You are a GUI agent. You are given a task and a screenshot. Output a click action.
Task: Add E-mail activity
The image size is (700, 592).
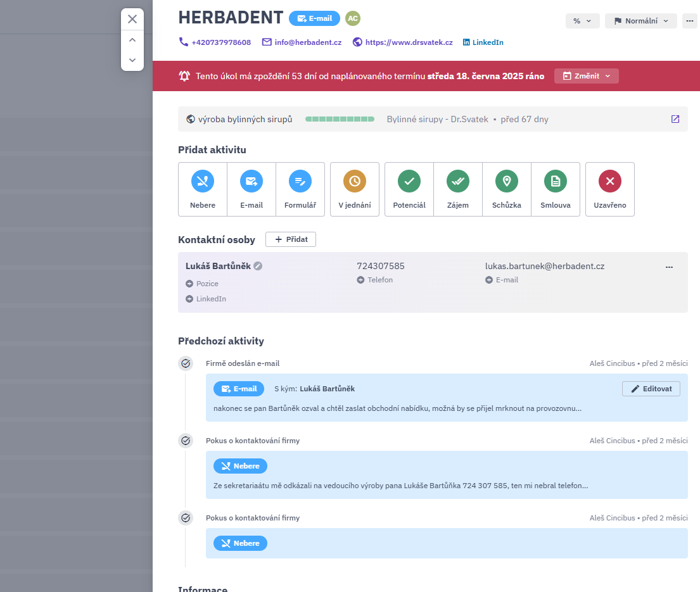pos(251,189)
